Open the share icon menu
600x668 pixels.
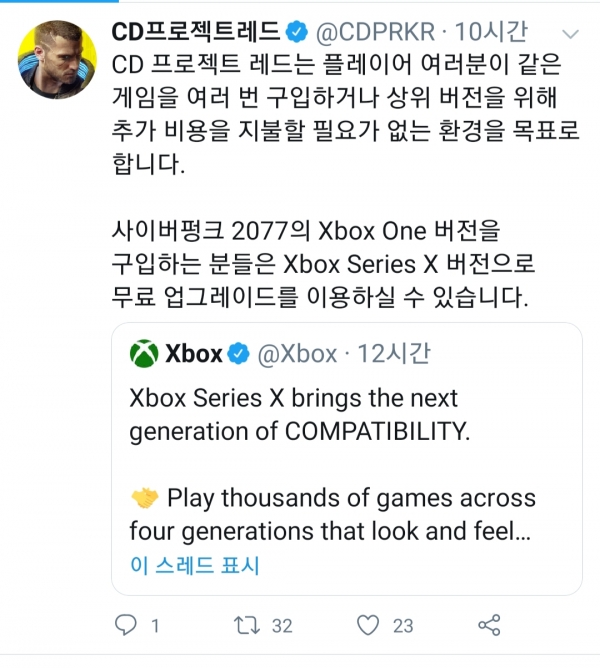tap(490, 626)
